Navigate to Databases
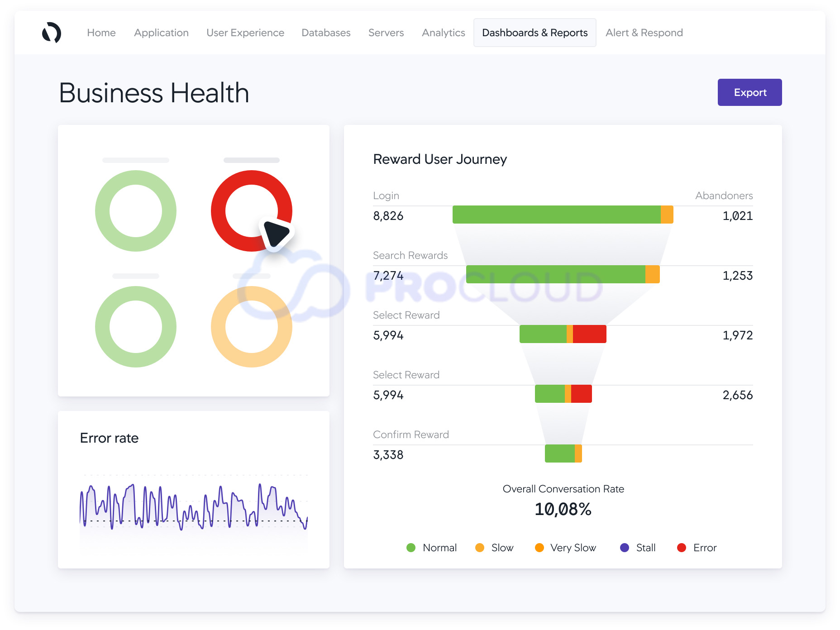 (x=326, y=33)
